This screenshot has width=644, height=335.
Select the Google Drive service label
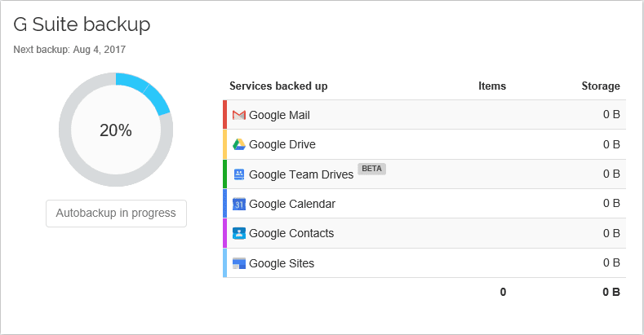[282, 144]
